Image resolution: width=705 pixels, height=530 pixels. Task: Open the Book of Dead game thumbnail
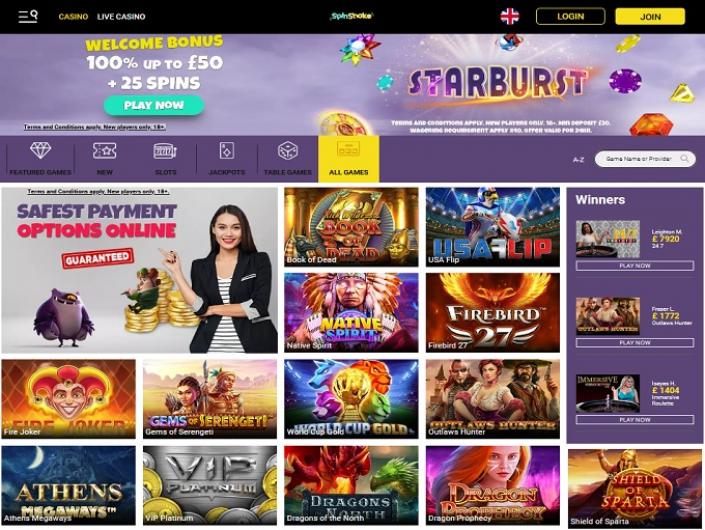351,227
